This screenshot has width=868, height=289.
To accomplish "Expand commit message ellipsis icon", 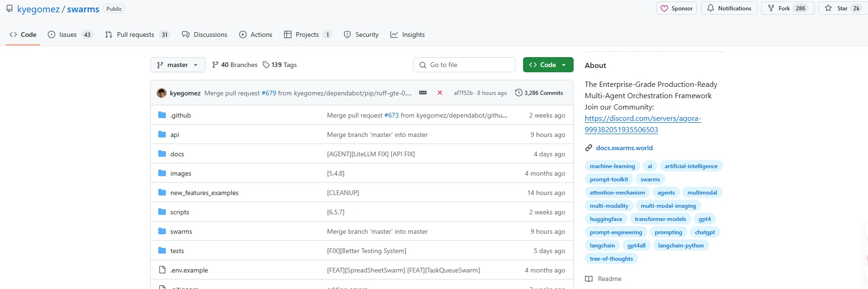I will (423, 93).
